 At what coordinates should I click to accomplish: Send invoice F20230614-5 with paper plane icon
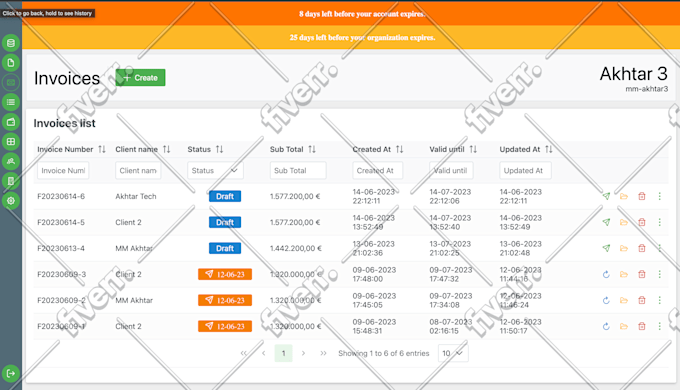coord(606,222)
